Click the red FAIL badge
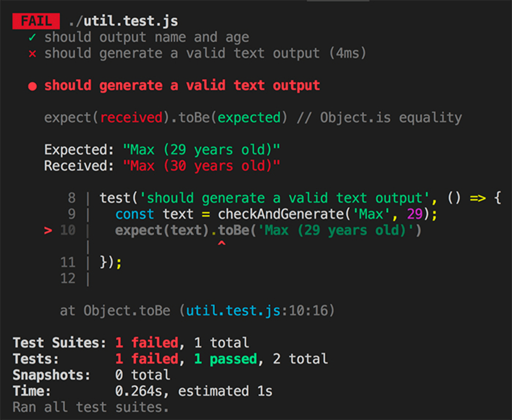Screen dimensions: 512x420 36,20
